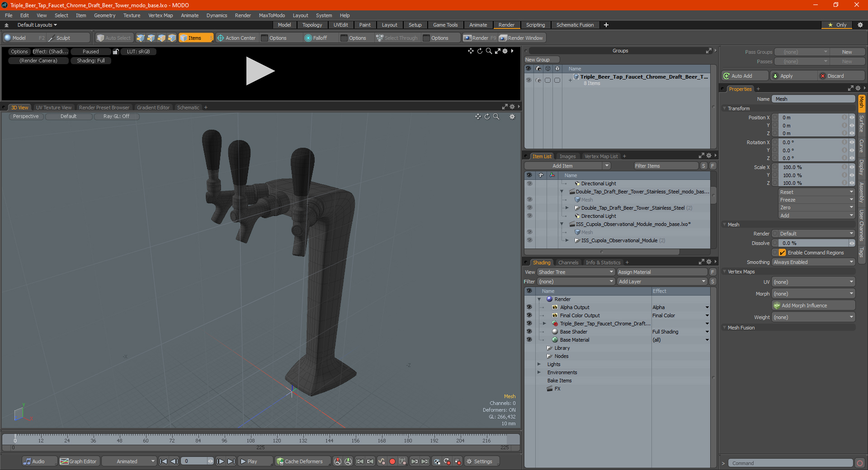Click the render preview lock icon
868x470 pixels.
[116, 52]
